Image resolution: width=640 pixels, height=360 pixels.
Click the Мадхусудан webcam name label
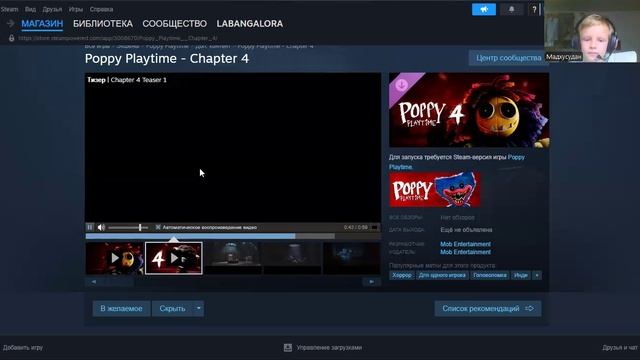click(563, 57)
